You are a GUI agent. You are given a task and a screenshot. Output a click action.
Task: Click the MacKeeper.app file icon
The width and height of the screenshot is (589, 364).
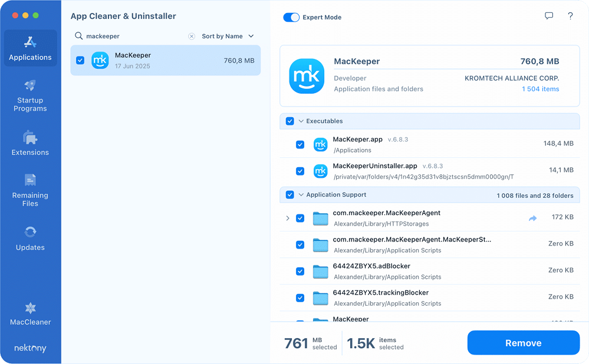tap(320, 144)
